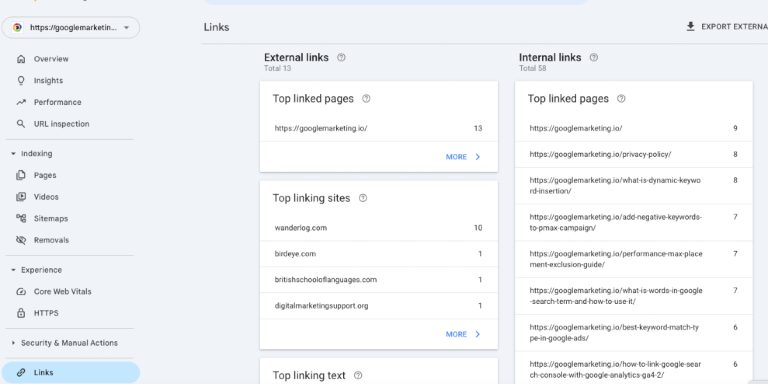Collapse the Experience section

(13, 270)
